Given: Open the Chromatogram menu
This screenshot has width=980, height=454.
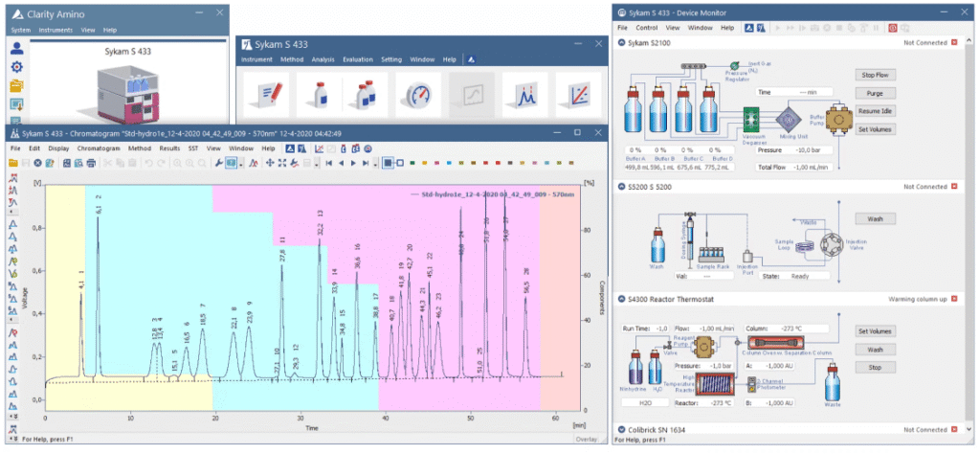Looking at the screenshot, I should (x=99, y=148).
